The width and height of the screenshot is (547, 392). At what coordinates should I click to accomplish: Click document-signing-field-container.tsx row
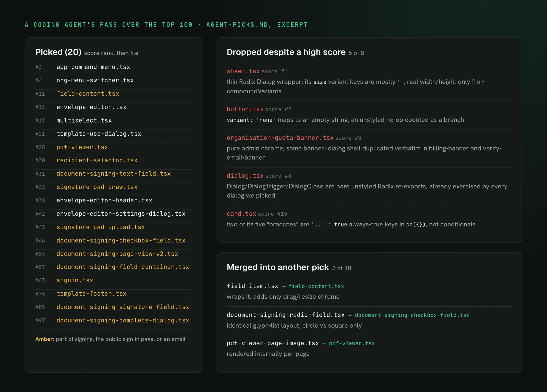113,267
